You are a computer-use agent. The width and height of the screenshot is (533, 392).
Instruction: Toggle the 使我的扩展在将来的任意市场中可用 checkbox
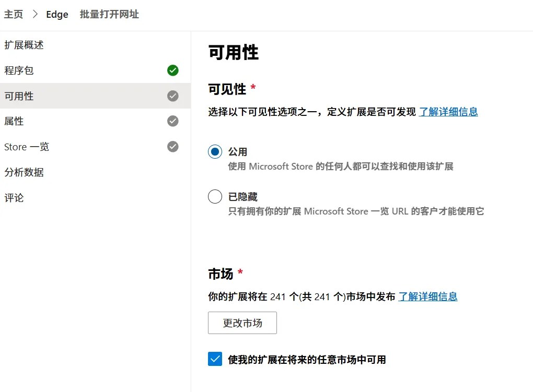click(x=215, y=359)
